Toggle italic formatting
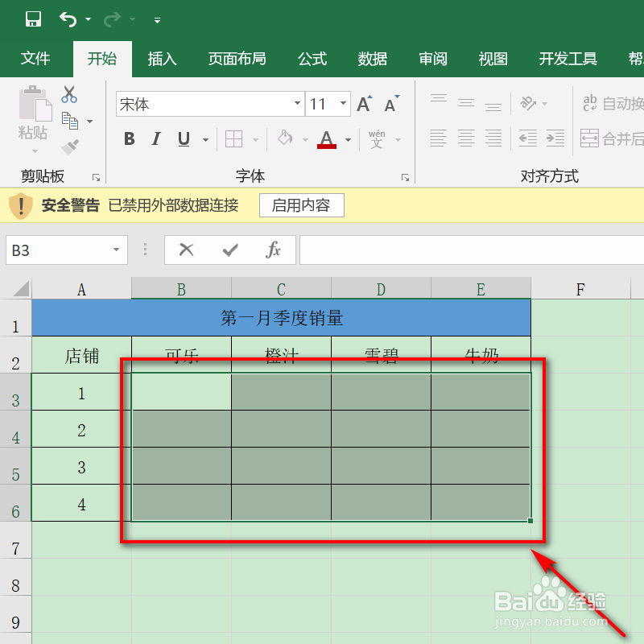The height and width of the screenshot is (644, 644). click(x=156, y=138)
